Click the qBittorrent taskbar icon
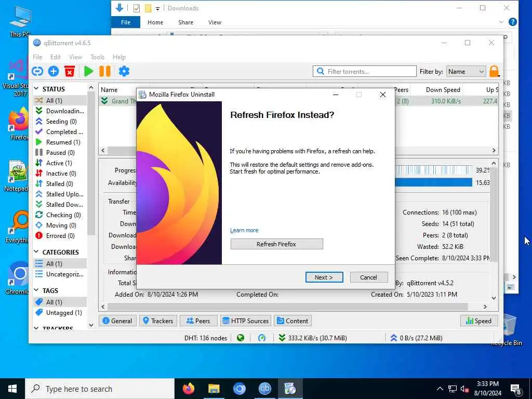Viewport: 532px width, 399px height. [x=264, y=389]
